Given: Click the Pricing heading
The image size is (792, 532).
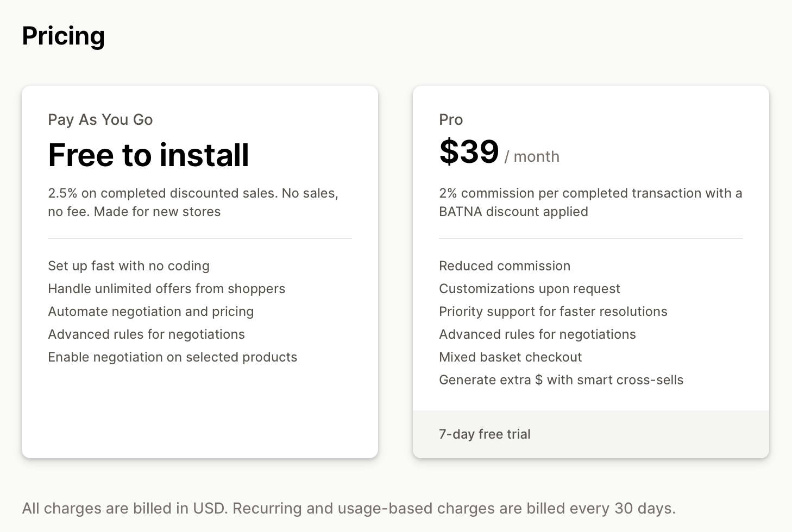Looking at the screenshot, I should click(x=64, y=36).
